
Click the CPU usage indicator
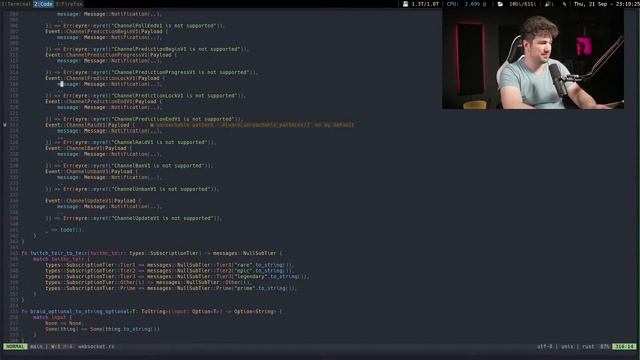coord(466,4)
